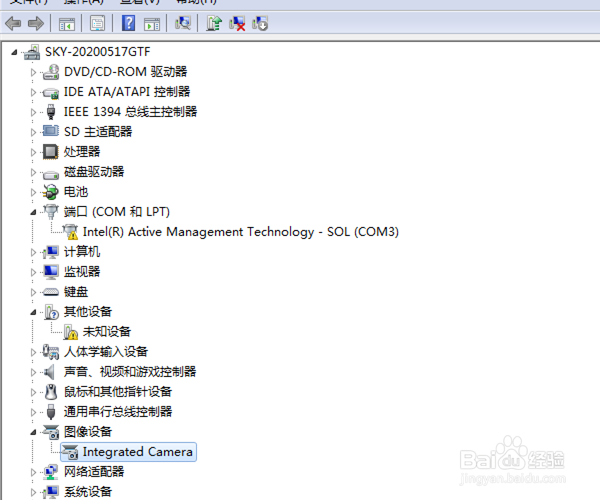Select the 其他设备 label
This screenshot has width=600, height=500.
click(x=88, y=312)
